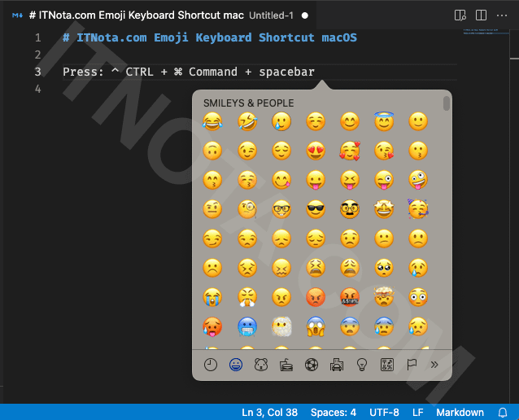
Task: Select Objects light bulb category
Action: click(x=360, y=365)
